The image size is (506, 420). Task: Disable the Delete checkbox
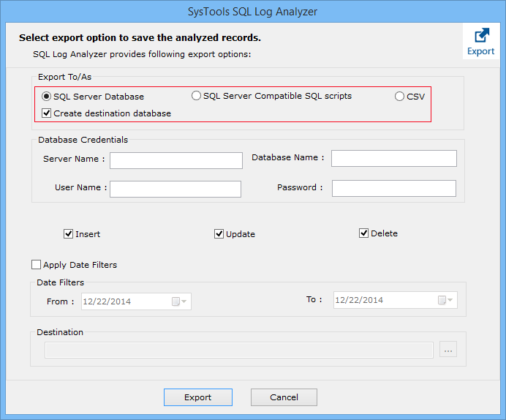363,233
